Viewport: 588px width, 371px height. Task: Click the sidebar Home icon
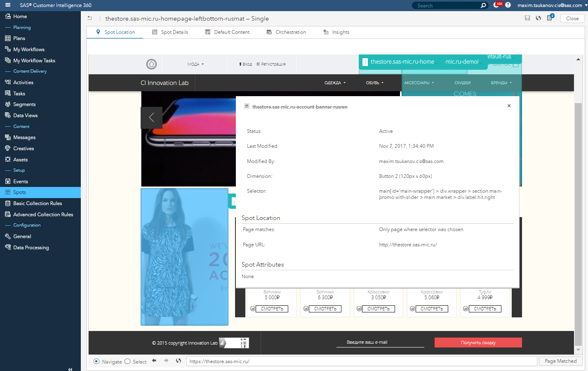pos(8,16)
